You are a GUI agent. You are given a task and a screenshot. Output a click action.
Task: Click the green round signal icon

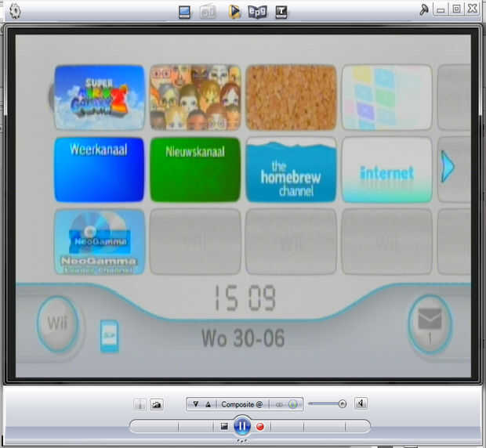point(293,404)
